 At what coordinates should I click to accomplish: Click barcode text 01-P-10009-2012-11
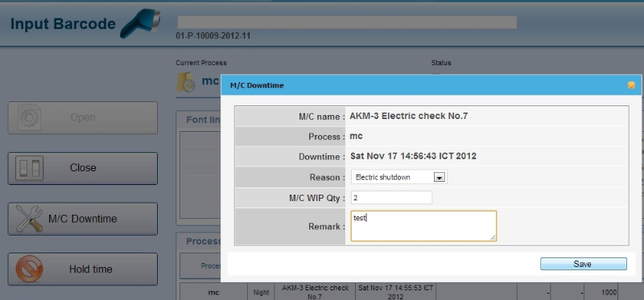(213, 36)
